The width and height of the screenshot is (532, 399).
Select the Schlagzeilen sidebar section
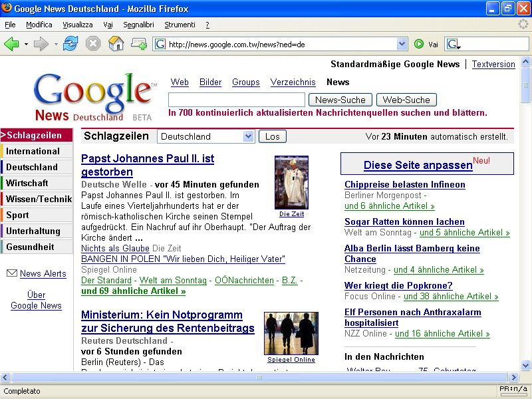[37, 135]
